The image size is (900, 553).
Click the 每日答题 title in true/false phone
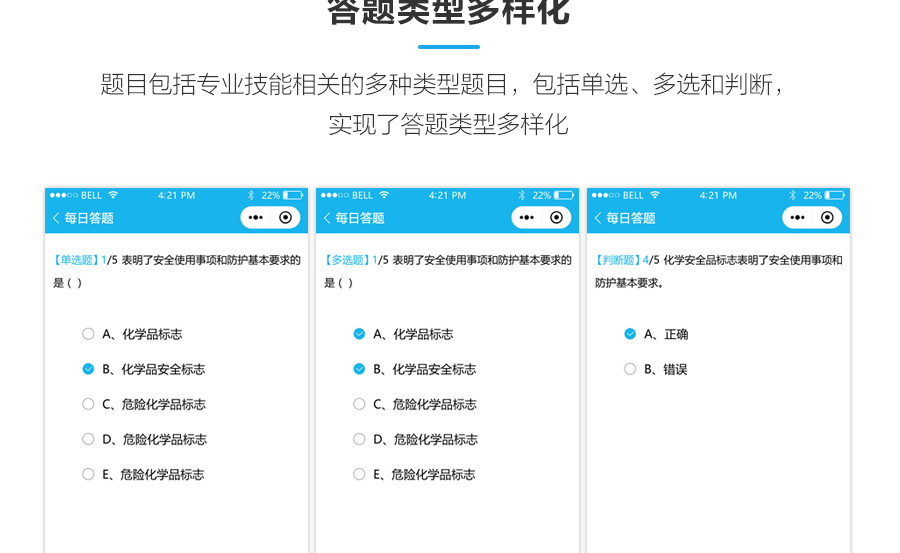[631, 218]
